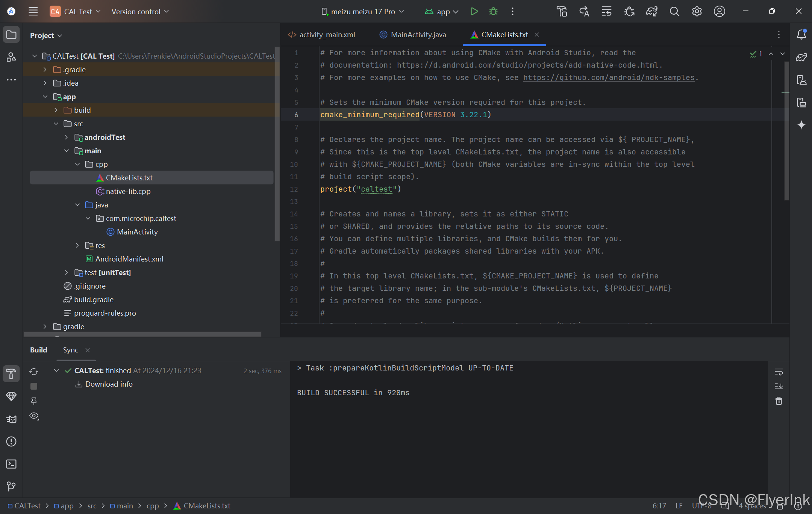The width and height of the screenshot is (812, 514).
Task: Click the stop button in Build panel
Action: [x=34, y=386]
